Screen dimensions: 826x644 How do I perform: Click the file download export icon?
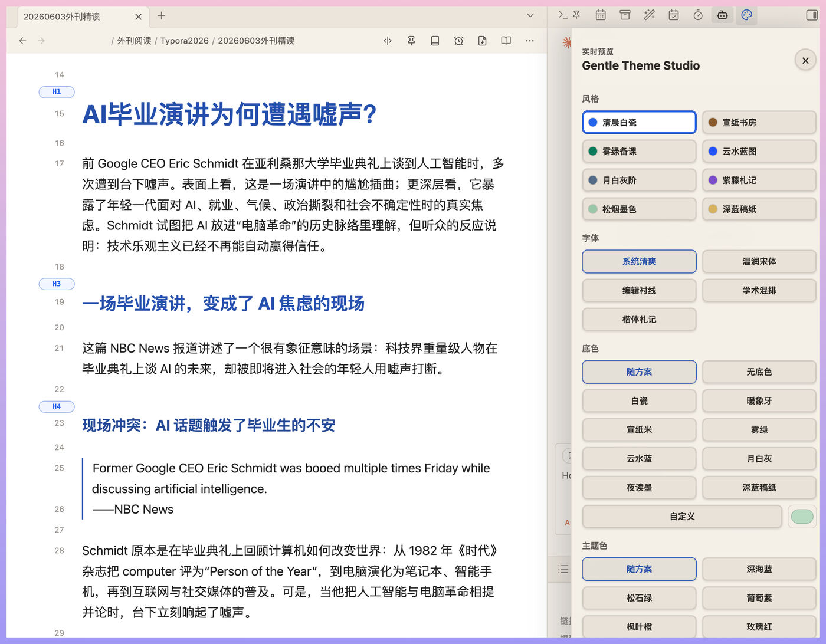point(482,41)
